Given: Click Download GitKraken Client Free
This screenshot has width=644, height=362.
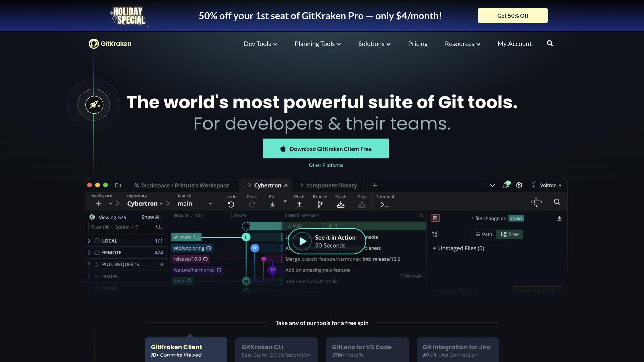Looking at the screenshot, I should tap(326, 148).
